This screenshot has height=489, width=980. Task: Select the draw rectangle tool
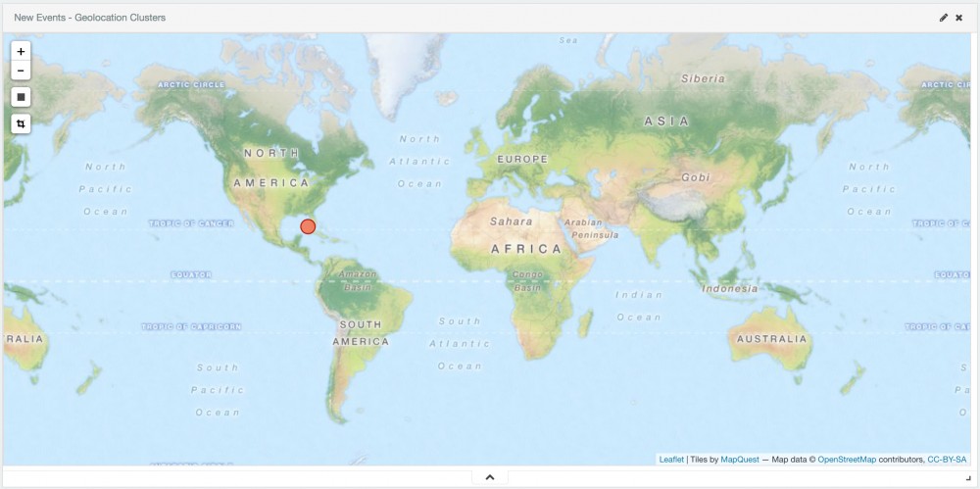(x=21, y=97)
